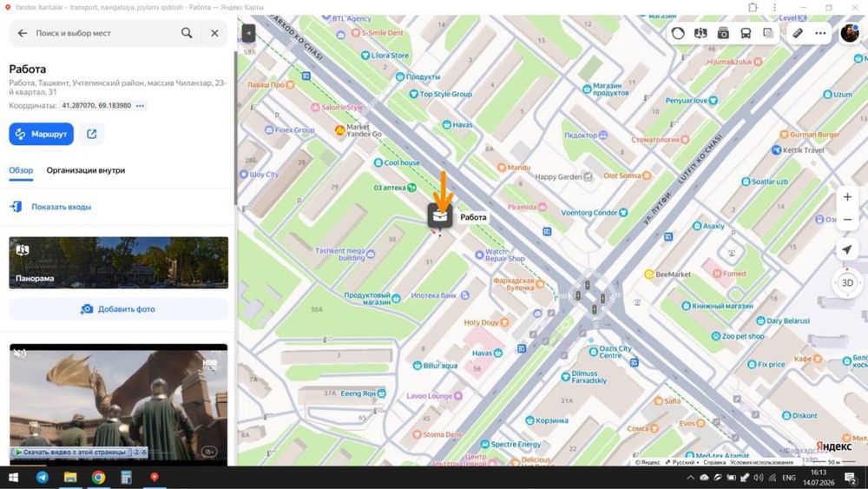The width and height of the screenshot is (868, 489).
Task: Switch to the Обзор tab
Action: (x=21, y=170)
